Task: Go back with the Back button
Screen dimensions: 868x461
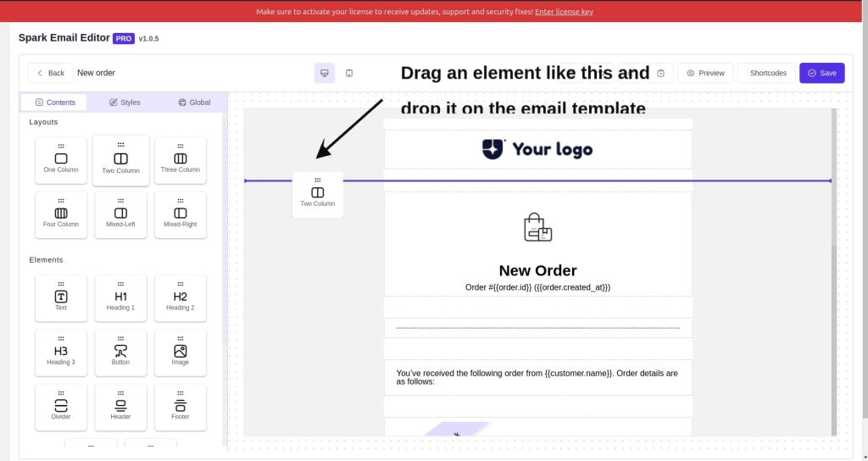Action: click(x=50, y=73)
